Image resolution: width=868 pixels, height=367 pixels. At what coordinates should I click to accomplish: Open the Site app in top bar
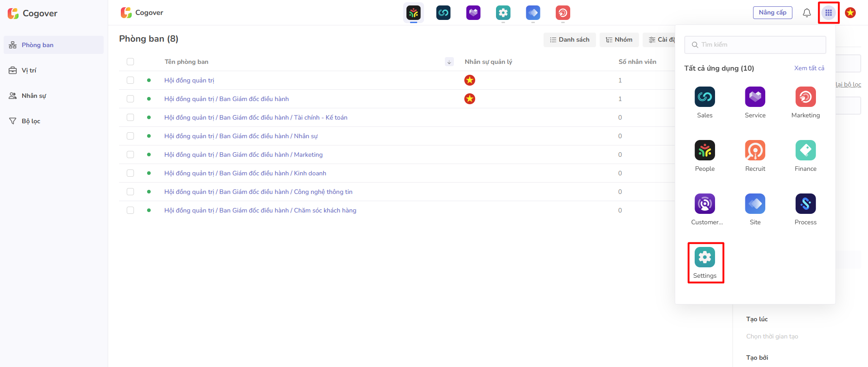[533, 13]
